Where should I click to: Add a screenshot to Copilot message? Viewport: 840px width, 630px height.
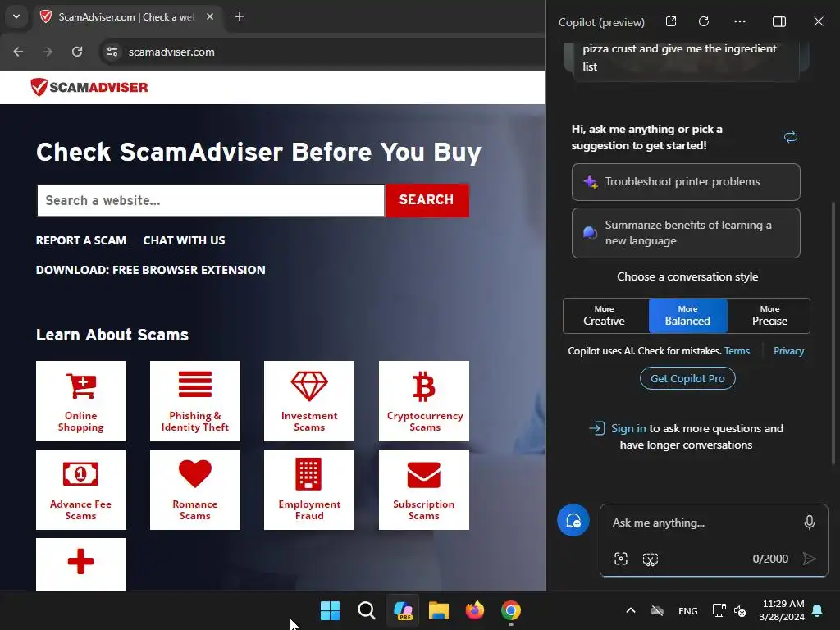coord(651,559)
